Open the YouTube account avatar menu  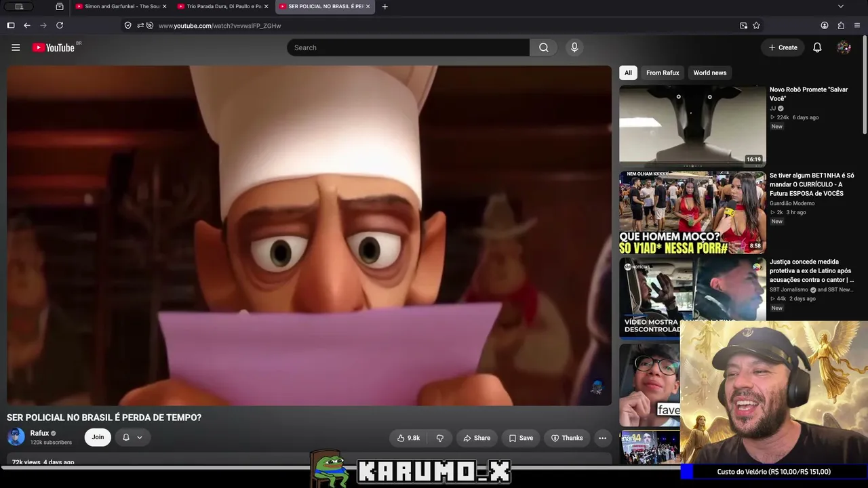844,47
